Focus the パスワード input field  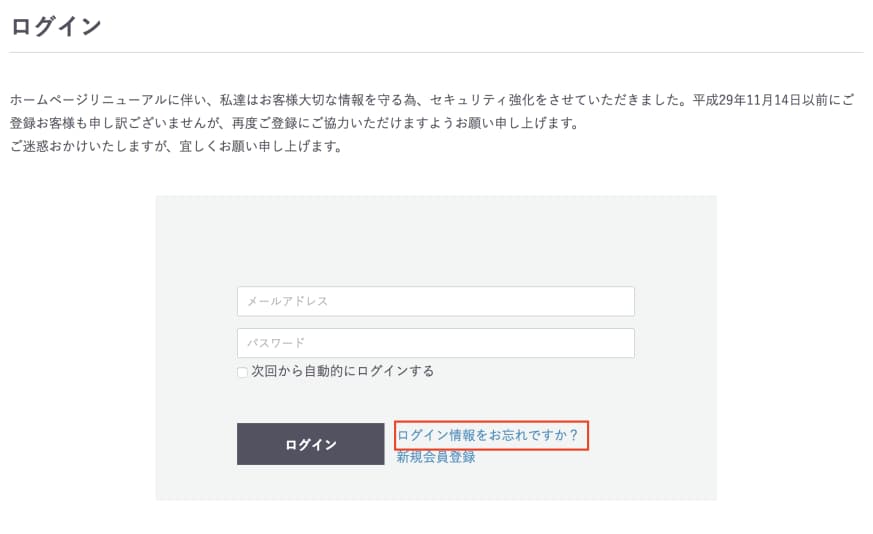[435, 343]
